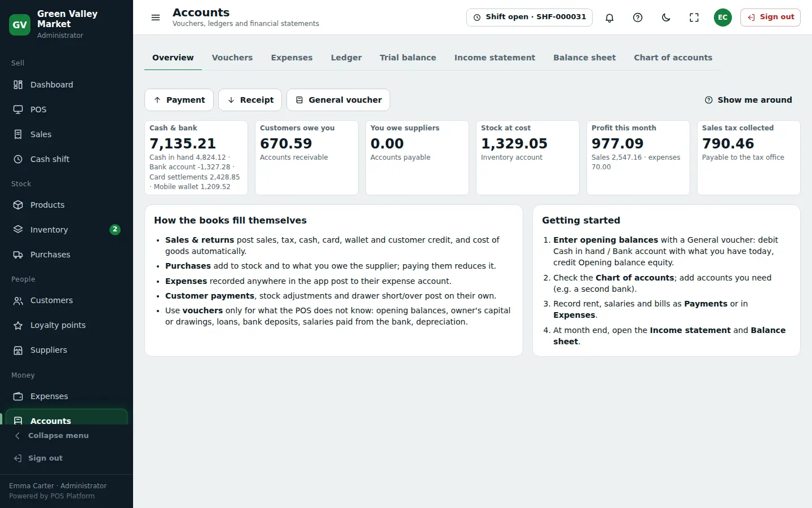Open the Trial balance tab
Image resolution: width=812 pixels, height=508 pixels.
[408, 58]
